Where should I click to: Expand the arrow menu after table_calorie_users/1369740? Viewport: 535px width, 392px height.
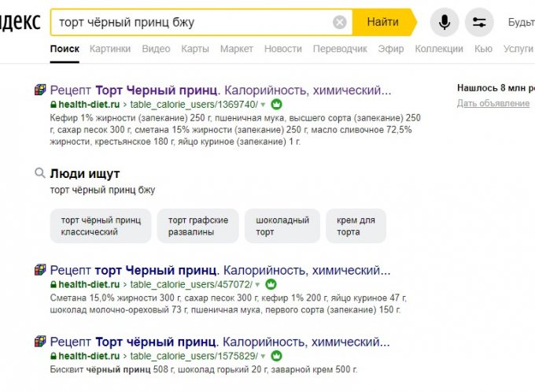[x=264, y=105]
